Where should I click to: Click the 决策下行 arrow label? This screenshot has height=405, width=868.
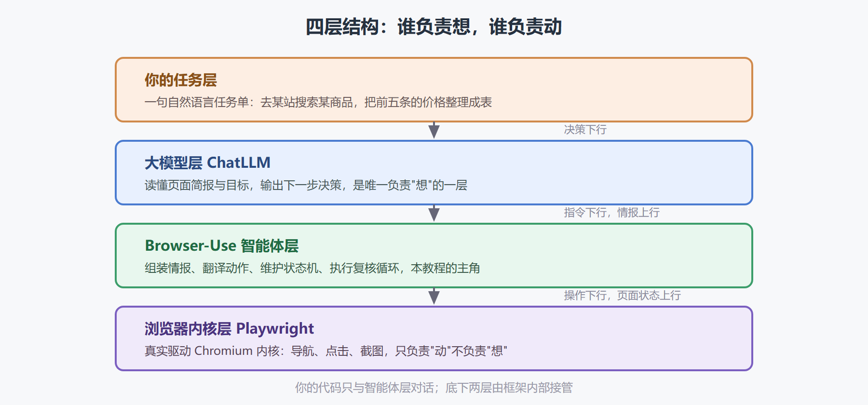click(585, 130)
